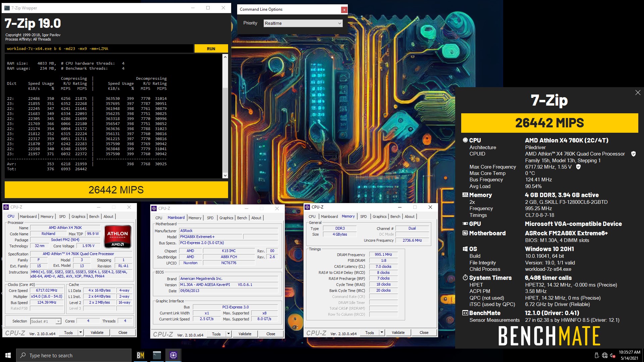Click Validate in left CPU-Z window
The width and height of the screenshot is (644, 362).
coord(97,333)
